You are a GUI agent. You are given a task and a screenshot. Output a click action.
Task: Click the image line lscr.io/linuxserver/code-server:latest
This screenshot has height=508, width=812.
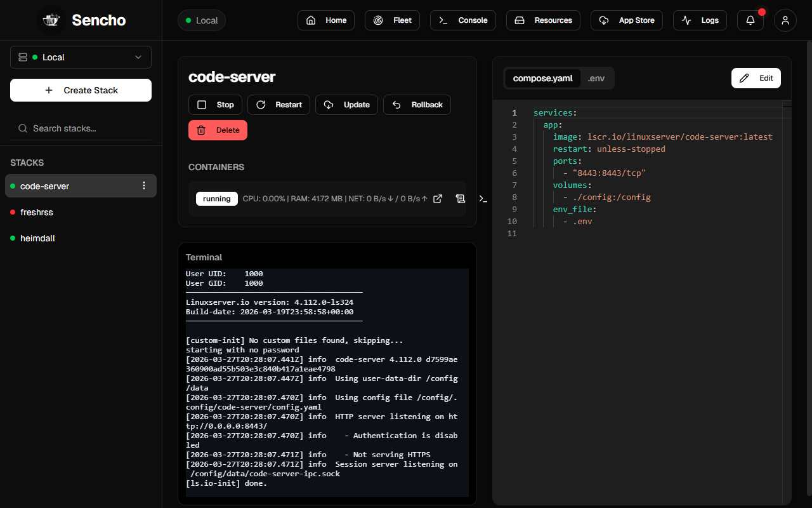[663, 137]
